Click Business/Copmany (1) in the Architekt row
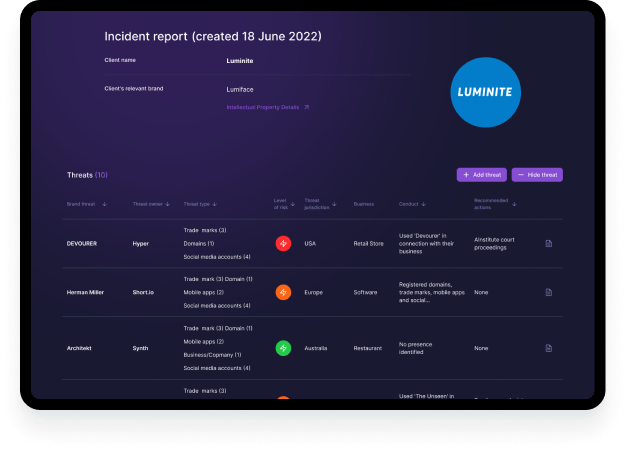626x450 pixels. 212,355
